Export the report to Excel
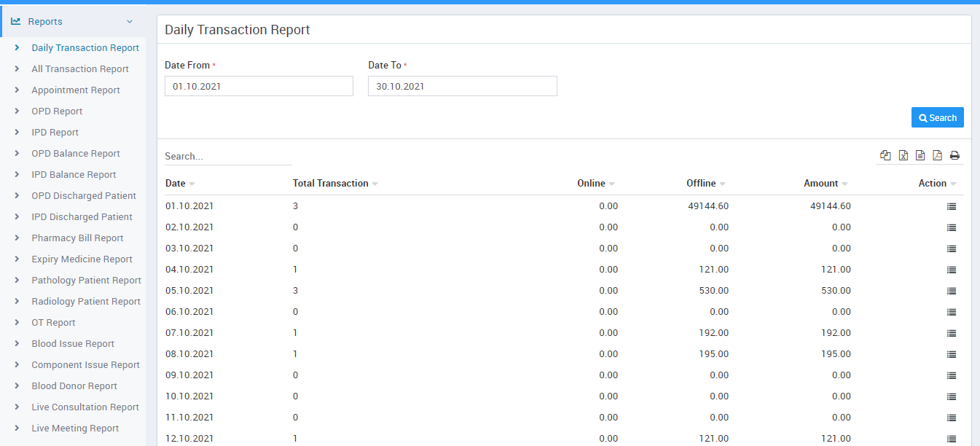980x446 pixels. (903, 155)
